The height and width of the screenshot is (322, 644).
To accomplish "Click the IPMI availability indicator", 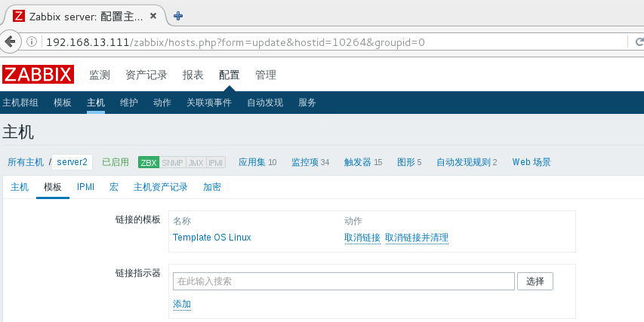I will [x=216, y=162].
